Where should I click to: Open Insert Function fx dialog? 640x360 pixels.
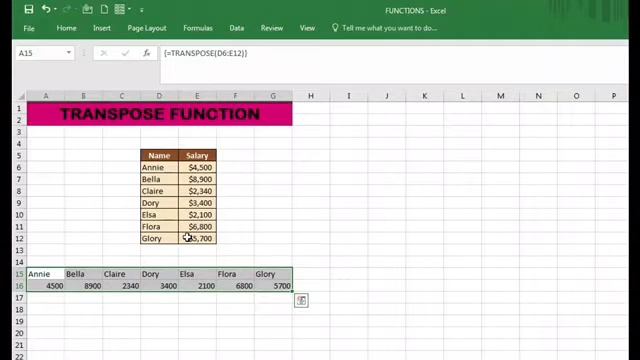147,53
